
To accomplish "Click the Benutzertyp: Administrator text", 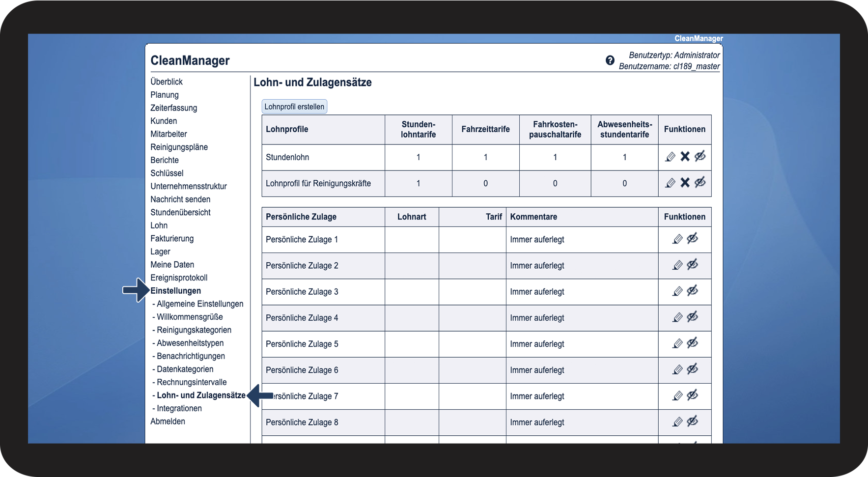I will 674,55.
